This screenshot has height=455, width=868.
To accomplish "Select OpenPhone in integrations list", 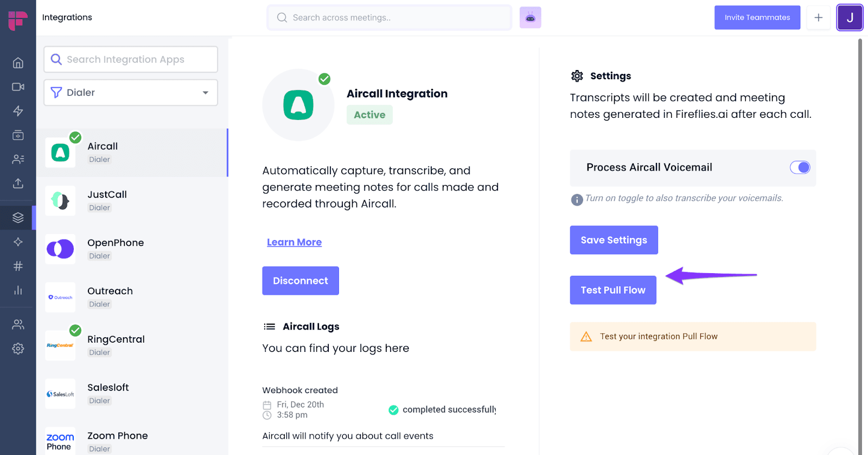I will [132, 249].
